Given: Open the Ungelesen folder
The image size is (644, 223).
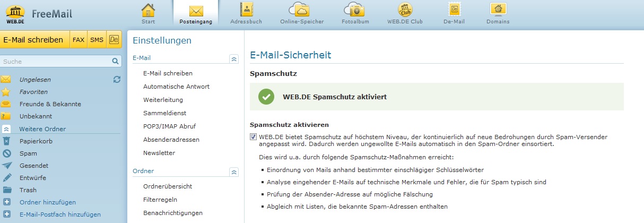Looking at the screenshot, I should coord(35,80).
